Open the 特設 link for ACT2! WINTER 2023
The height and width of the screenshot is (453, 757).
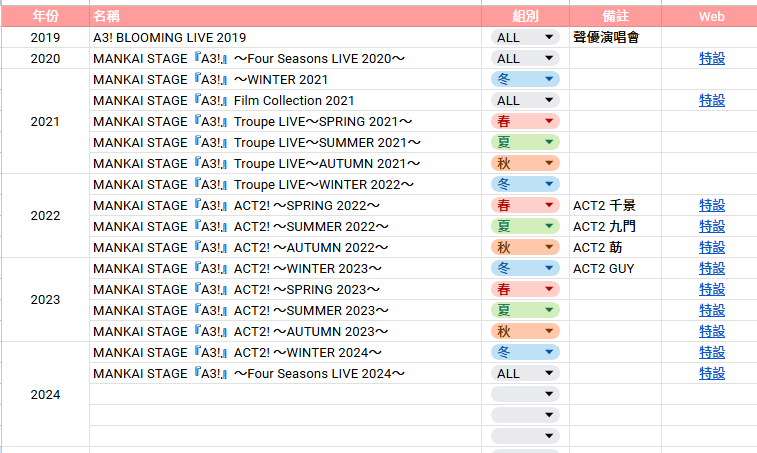tap(712, 269)
